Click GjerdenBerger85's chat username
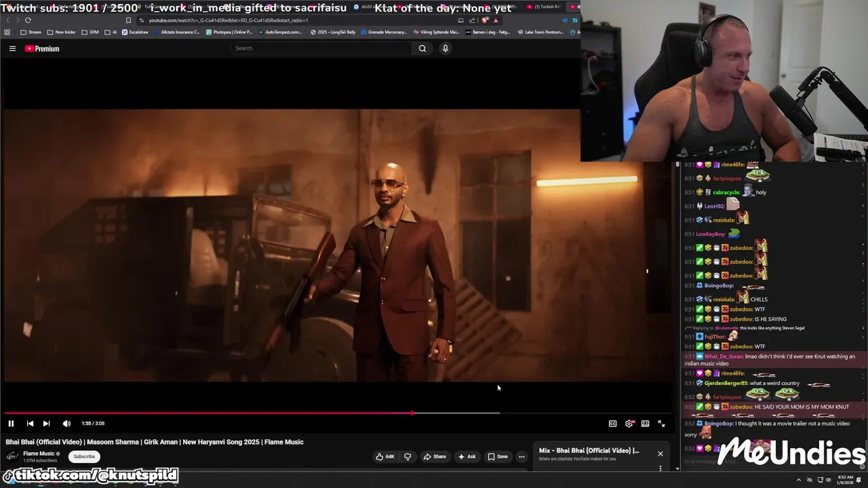This screenshot has width=868, height=488. pyautogui.click(x=726, y=384)
